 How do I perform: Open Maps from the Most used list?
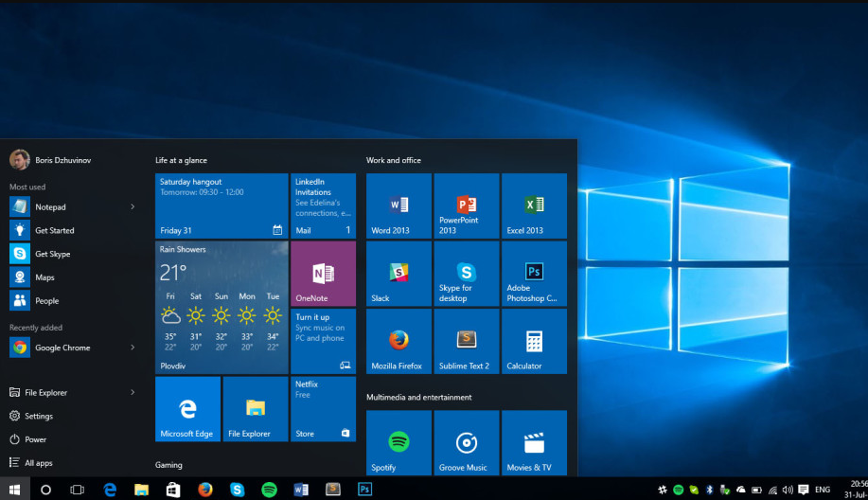(72, 277)
